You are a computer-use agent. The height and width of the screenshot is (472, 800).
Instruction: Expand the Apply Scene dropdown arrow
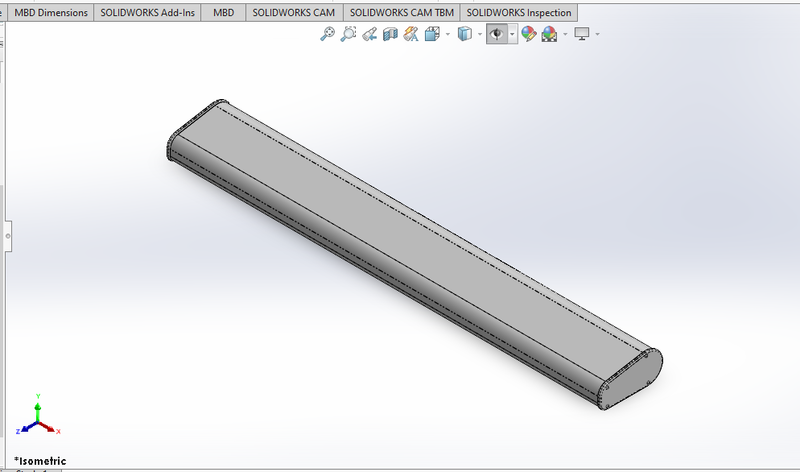564,34
